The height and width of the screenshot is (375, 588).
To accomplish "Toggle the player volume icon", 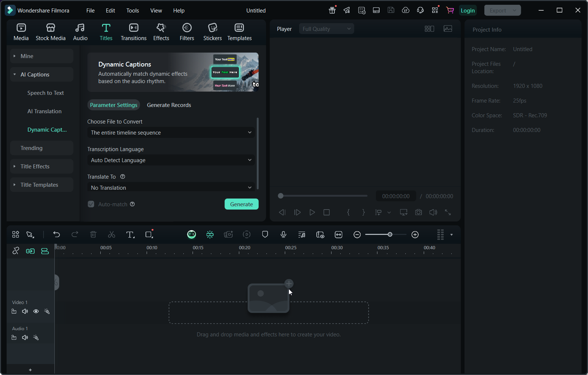I will (433, 213).
